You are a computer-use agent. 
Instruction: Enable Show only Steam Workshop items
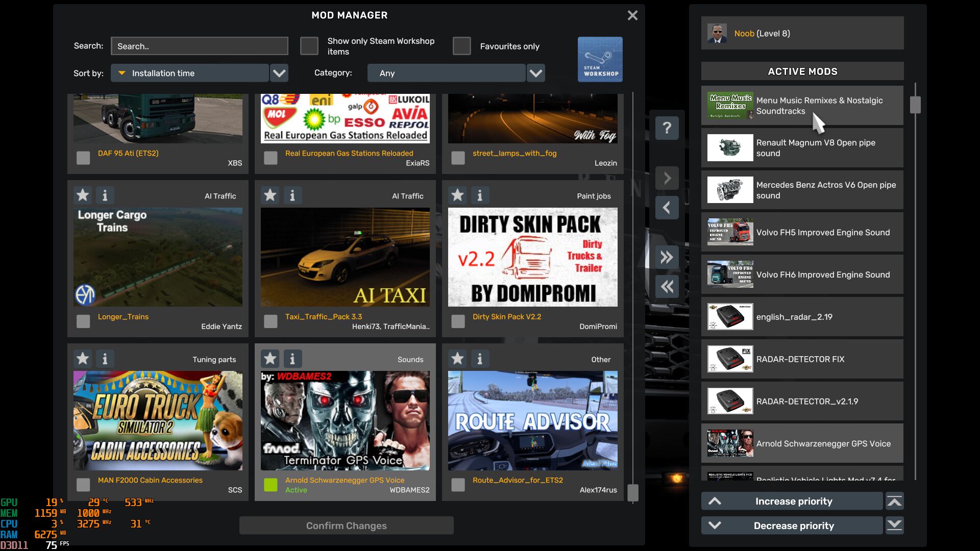tap(309, 46)
